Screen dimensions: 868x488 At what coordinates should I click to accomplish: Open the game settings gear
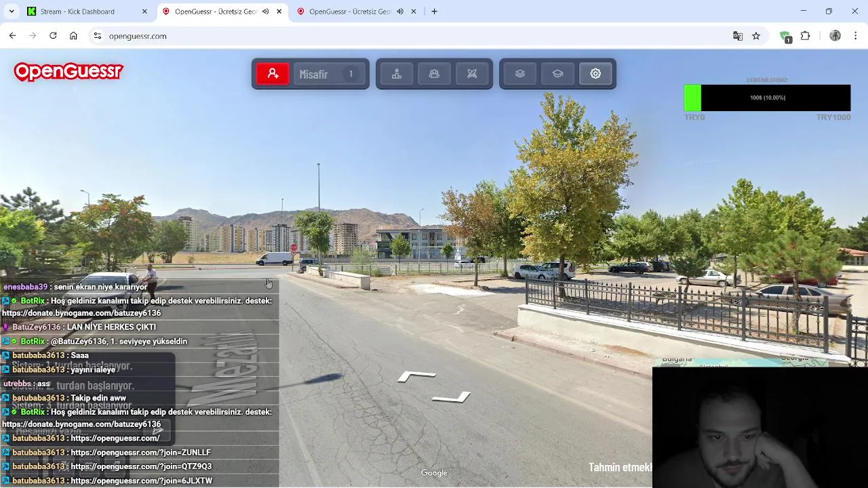595,74
